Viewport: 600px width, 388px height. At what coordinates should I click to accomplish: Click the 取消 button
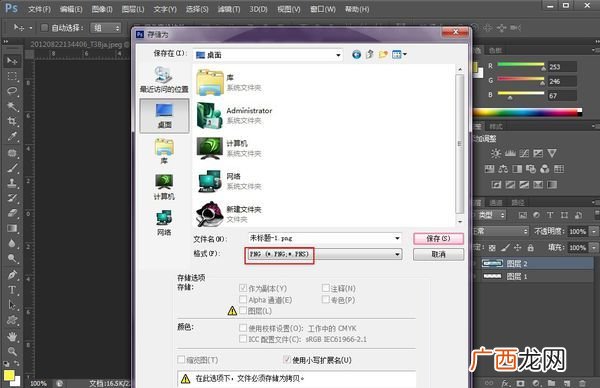point(439,254)
